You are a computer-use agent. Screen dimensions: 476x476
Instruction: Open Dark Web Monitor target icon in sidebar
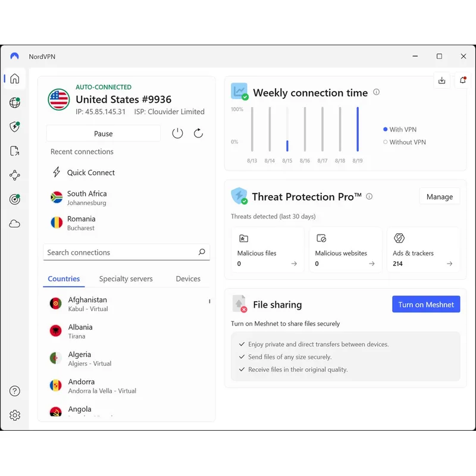pyautogui.click(x=14, y=199)
